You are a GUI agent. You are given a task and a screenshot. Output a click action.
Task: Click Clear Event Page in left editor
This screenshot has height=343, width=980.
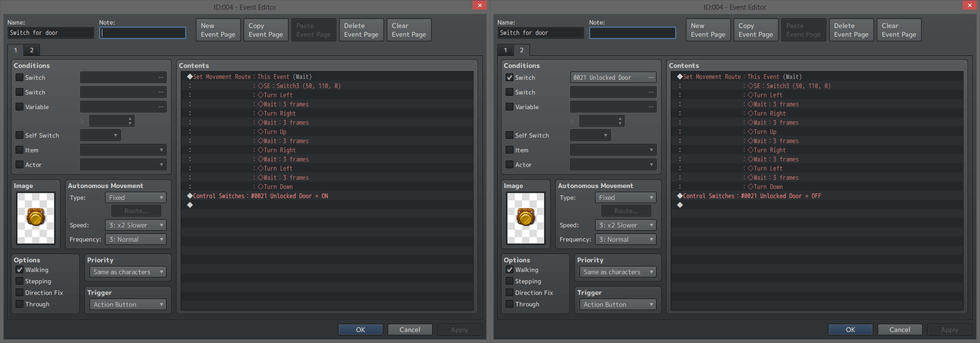tap(409, 30)
